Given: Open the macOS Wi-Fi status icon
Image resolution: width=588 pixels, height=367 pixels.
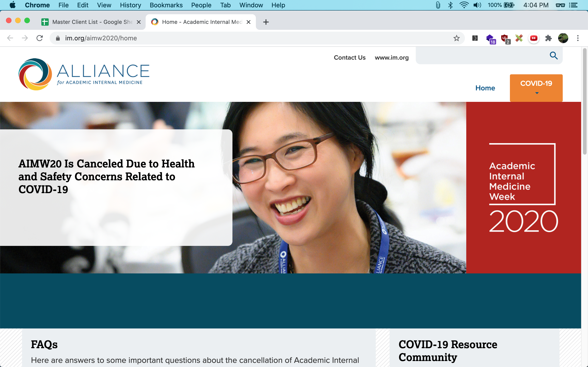Looking at the screenshot, I should [x=464, y=5].
